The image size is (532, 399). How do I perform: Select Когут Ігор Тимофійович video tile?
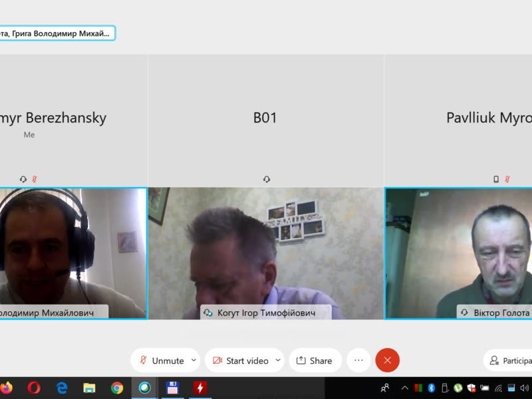pyautogui.click(x=266, y=253)
